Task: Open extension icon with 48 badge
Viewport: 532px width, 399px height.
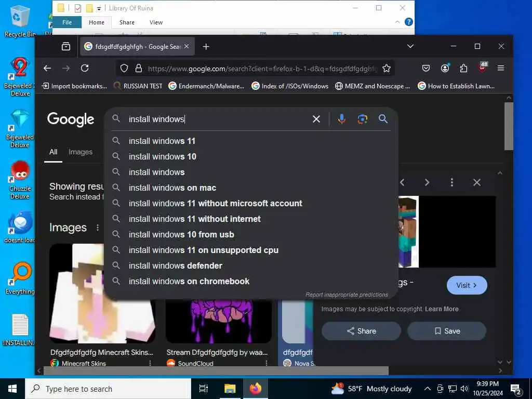Action: pos(483,67)
